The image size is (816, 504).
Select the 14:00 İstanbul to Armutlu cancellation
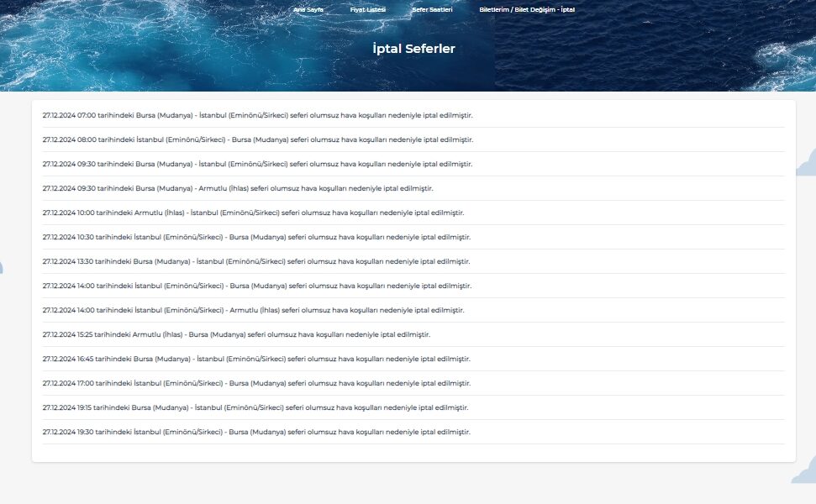pos(253,310)
